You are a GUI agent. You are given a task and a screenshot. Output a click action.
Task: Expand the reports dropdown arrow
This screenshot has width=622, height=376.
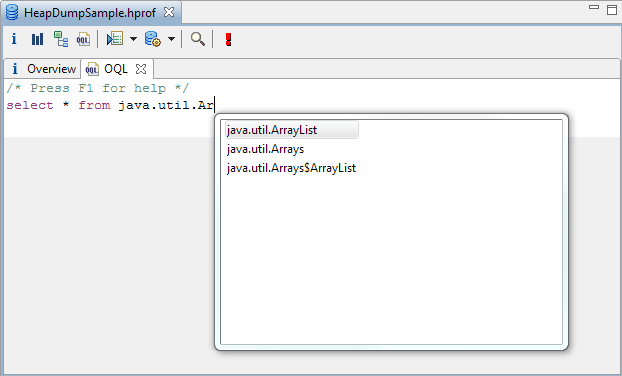(133, 39)
